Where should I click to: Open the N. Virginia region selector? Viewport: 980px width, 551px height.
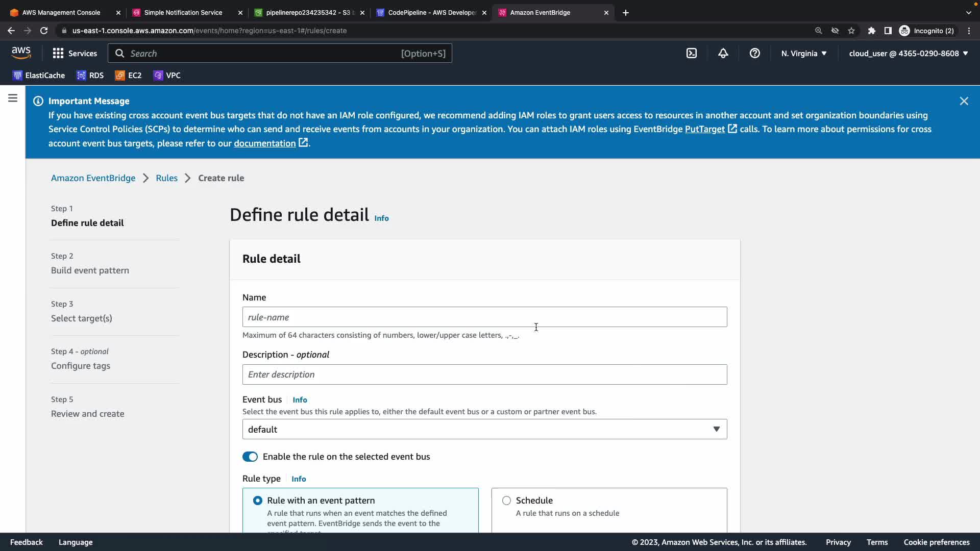point(803,54)
